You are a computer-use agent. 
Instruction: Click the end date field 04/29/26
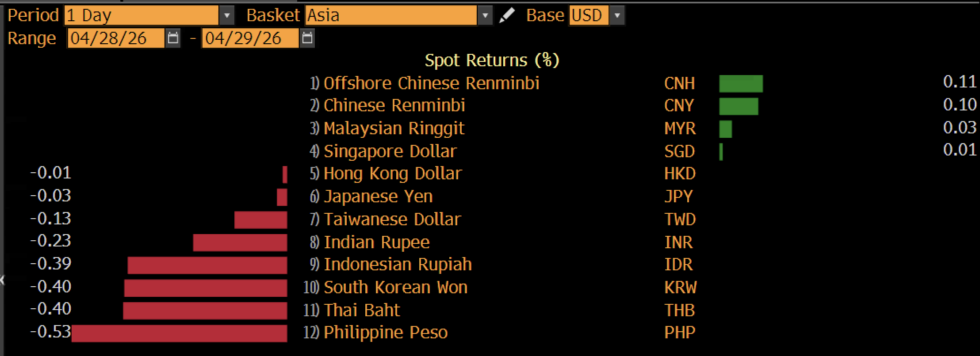250,38
